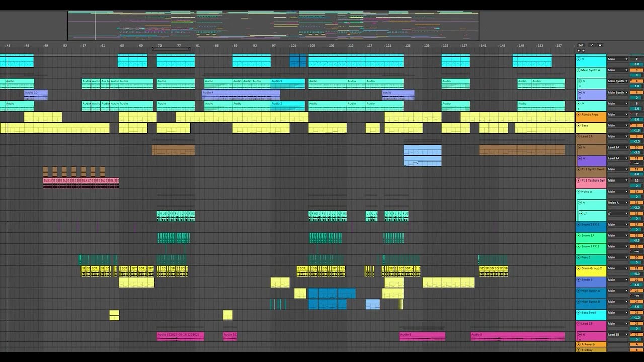
Task: Open the Noise A routing dropdown on track 15
Action: coord(618,203)
